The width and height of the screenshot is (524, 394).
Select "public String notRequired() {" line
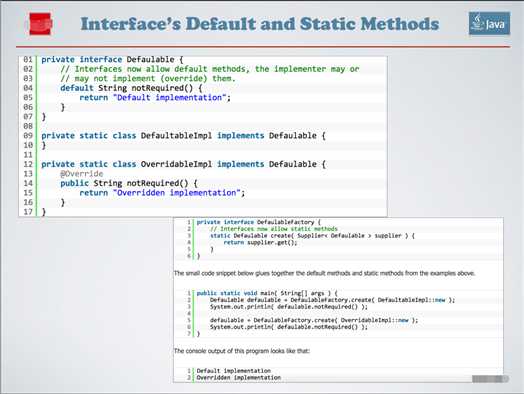click(x=129, y=183)
